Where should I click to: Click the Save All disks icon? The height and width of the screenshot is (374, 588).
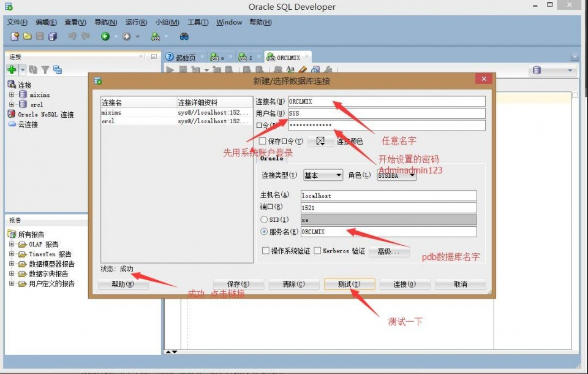click(x=53, y=36)
